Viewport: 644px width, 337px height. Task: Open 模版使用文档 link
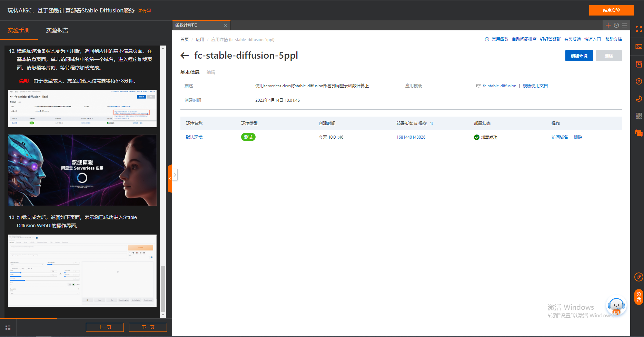pyautogui.click(x=535, y=86)
